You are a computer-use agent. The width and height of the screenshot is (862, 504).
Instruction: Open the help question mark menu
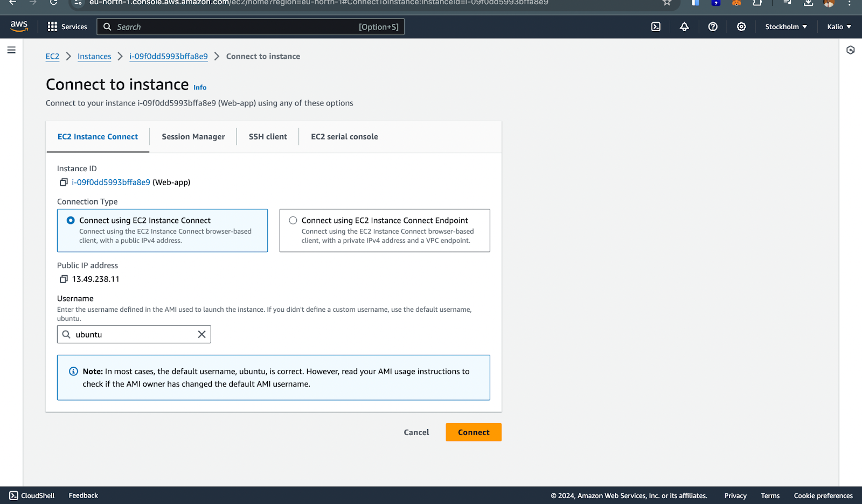713,27
